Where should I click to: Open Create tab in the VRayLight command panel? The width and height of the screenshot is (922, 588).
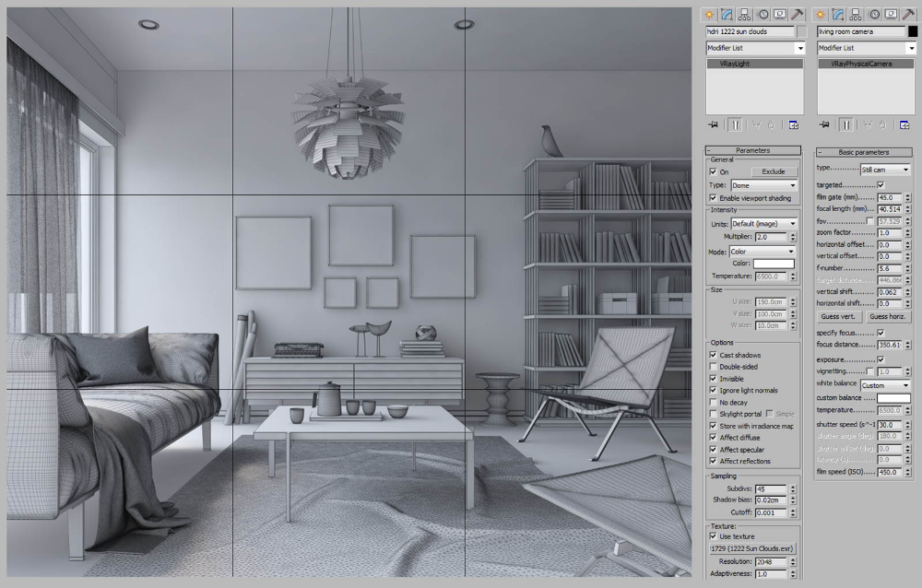tap(709, 15)
